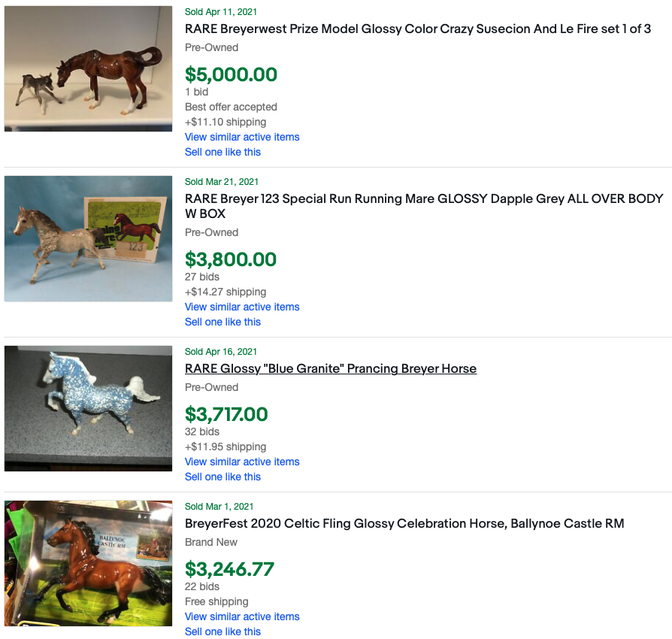
Task: View similar active items for $5,000.00 listing
Action: 242,137
